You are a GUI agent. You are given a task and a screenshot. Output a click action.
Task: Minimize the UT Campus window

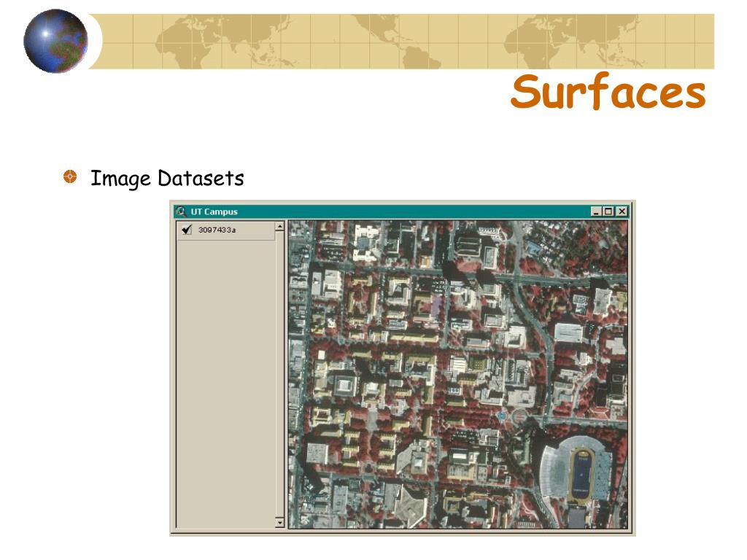pyautogui.click(x=596, y=211)
